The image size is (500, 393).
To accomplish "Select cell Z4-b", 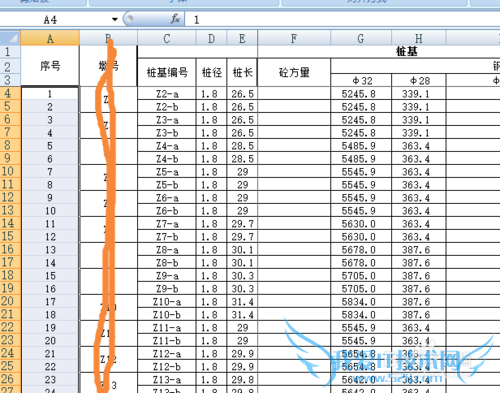I will click(167, 159).
